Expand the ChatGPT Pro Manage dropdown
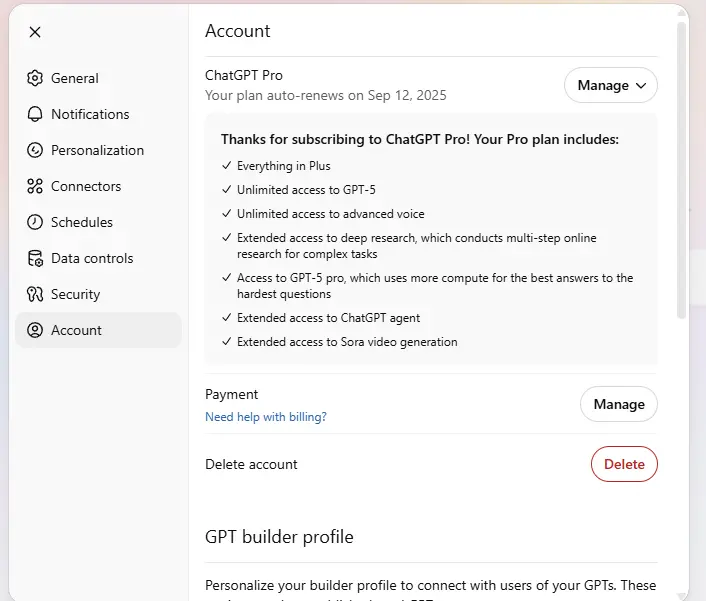 pos(611,85)
